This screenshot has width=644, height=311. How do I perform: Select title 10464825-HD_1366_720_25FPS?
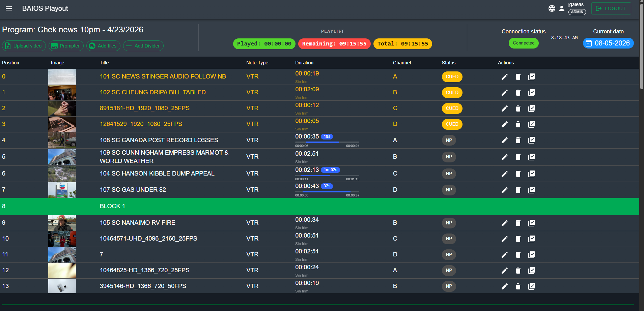[x=145, y=270]
